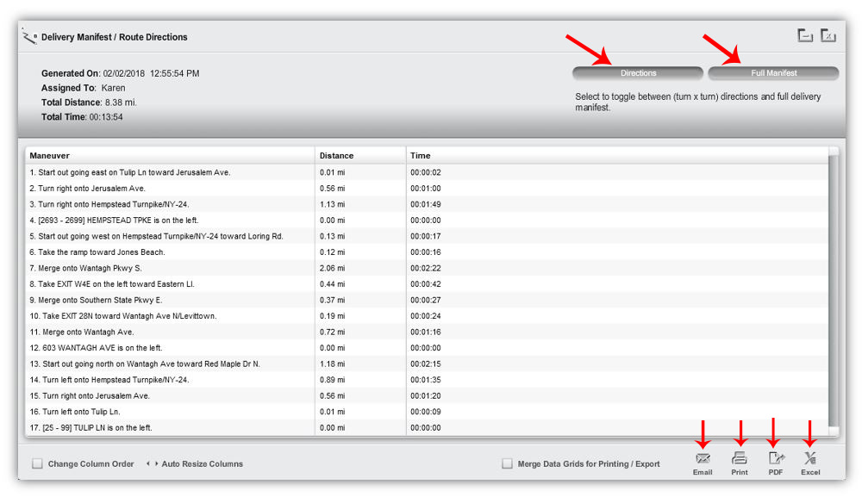Select row 5 Start out going west toward Loring Rd
This screenshot has height=497, width=868.
(x=427, y=236)
